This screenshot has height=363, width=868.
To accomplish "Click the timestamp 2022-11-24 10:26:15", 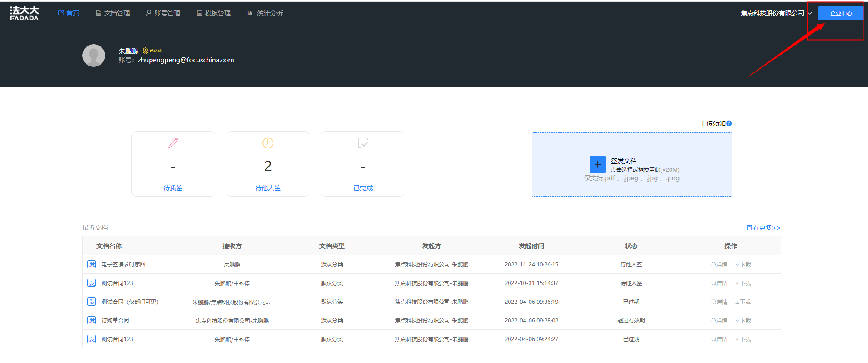I will click(531, 265).
